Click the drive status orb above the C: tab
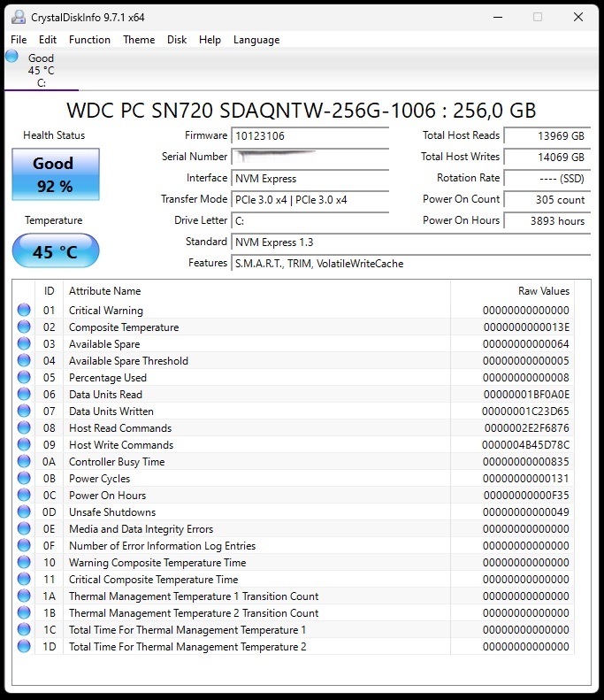Image resolution: width=604 pixels, height=700 pixels. (x=11, y=57)
